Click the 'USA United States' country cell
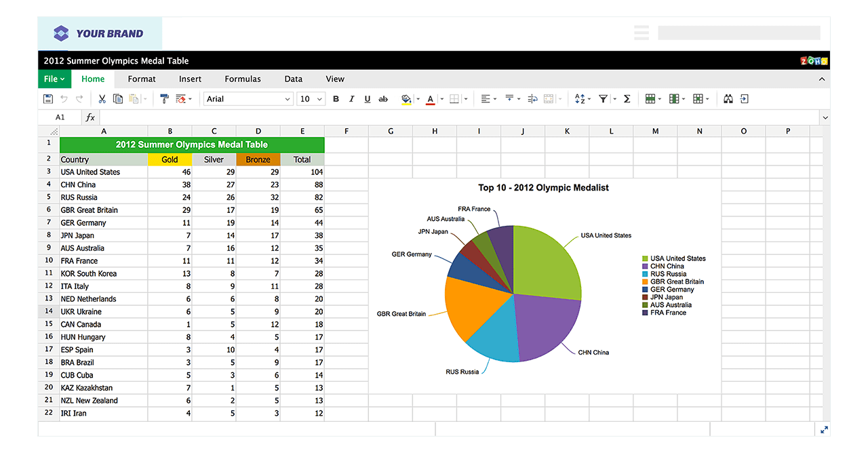 [104, 172]
